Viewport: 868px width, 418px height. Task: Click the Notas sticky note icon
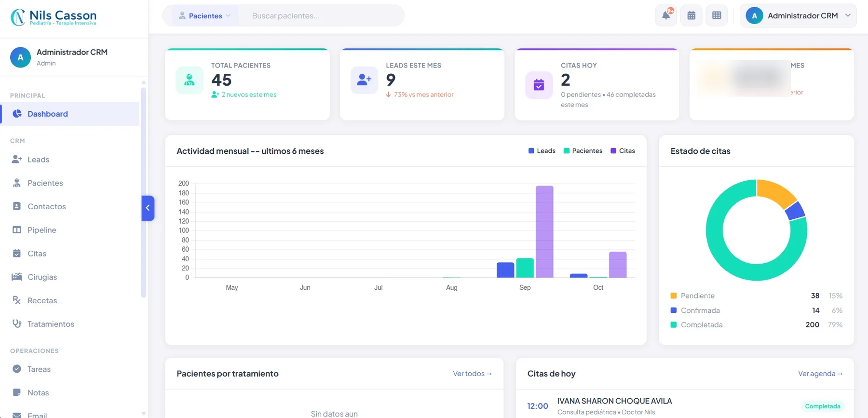17,392
